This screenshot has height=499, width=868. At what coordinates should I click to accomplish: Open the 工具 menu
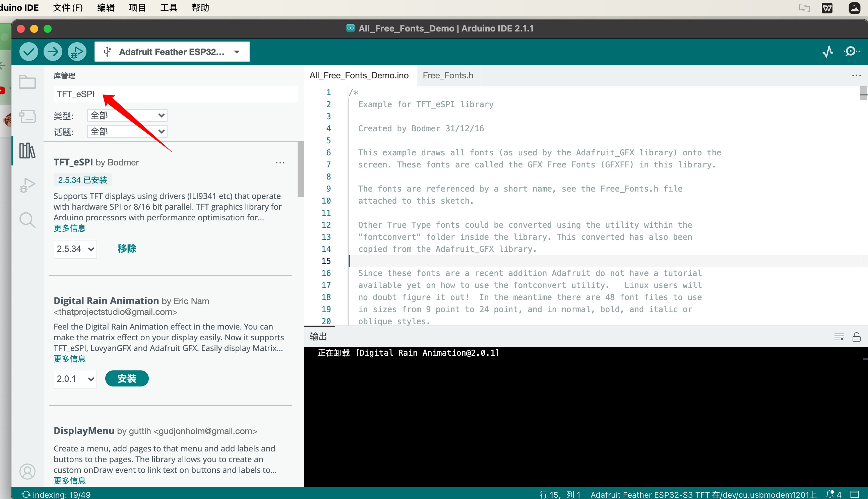(x=169, y=8)
